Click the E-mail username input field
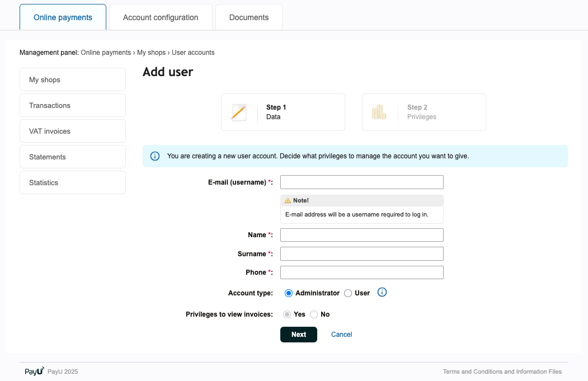588x381 pixels. coord(361,182)
